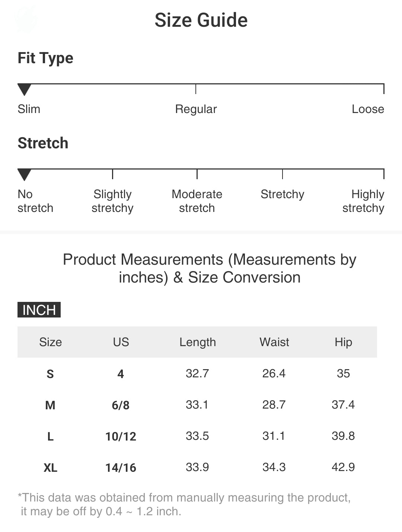Select the INCH unit tab
402x532 pixels.
click(x=39, y=310)
